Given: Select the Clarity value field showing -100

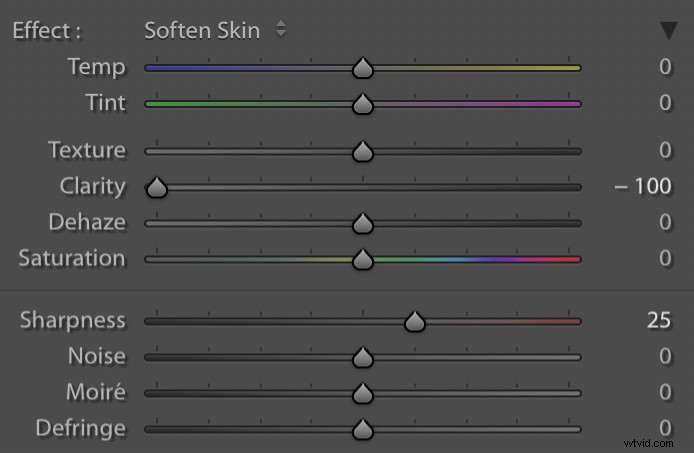Looking at the screenshot, I should click(x=643, y=186).
